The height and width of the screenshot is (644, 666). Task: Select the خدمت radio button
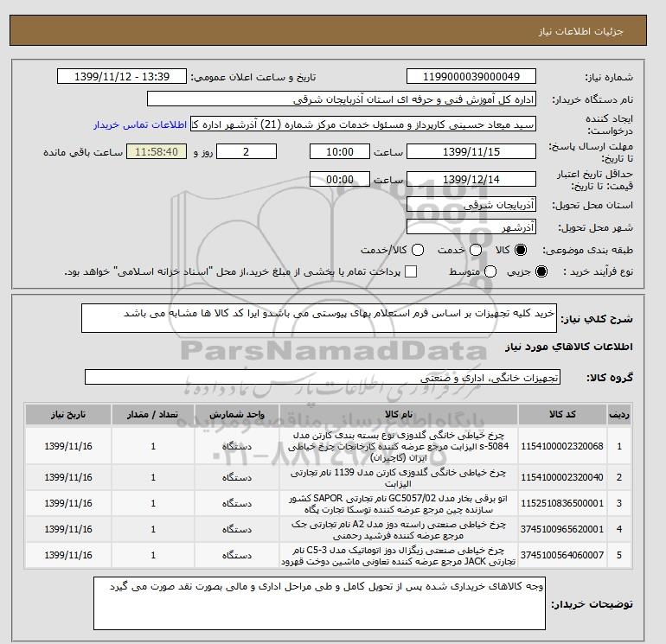click(476, 250)
